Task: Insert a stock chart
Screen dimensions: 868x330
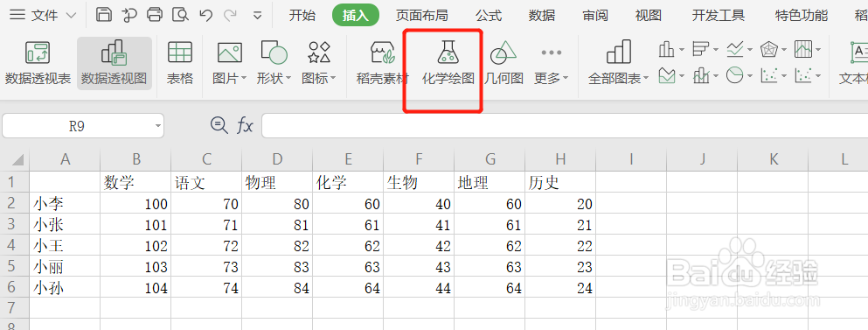Action: click(802, 50)
